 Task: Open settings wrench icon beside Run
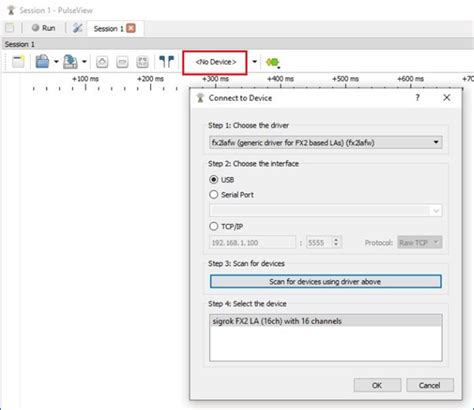[x=78, y=28]
